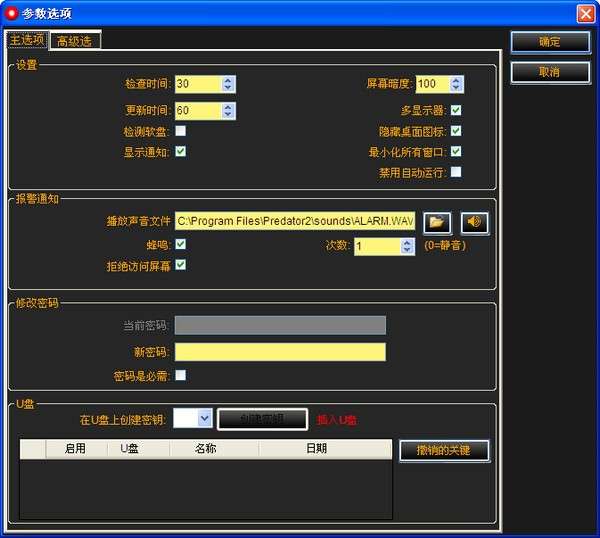Toggle the 蜂鸣 checkbox
Image resolution: width=600 pixels, height=538 pixels.
(181, 244)
